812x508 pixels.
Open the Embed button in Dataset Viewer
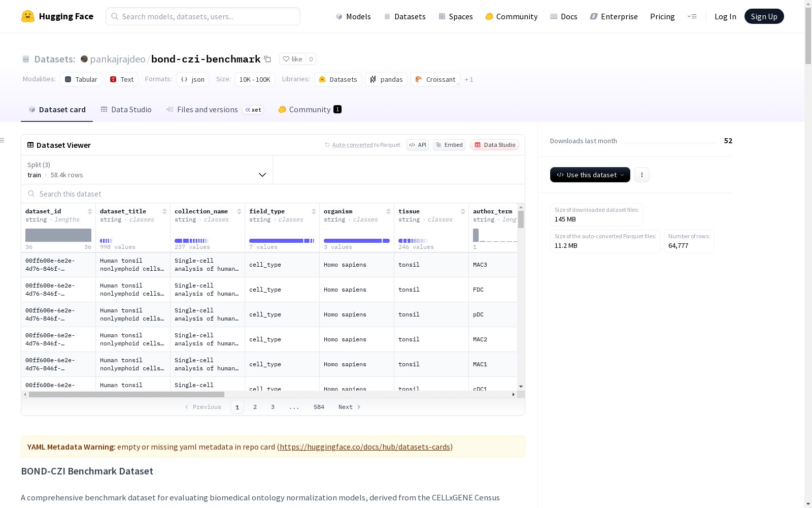(x=449, y=145)
